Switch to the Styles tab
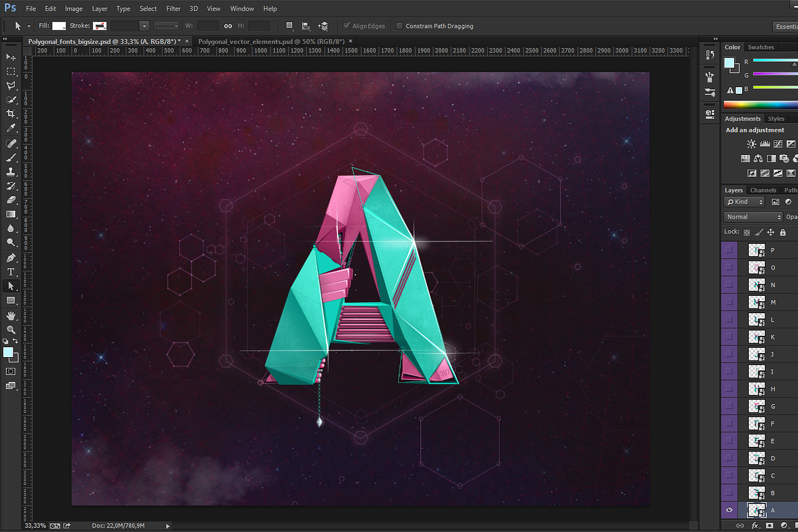798x532 pixels. click(776, 119)
